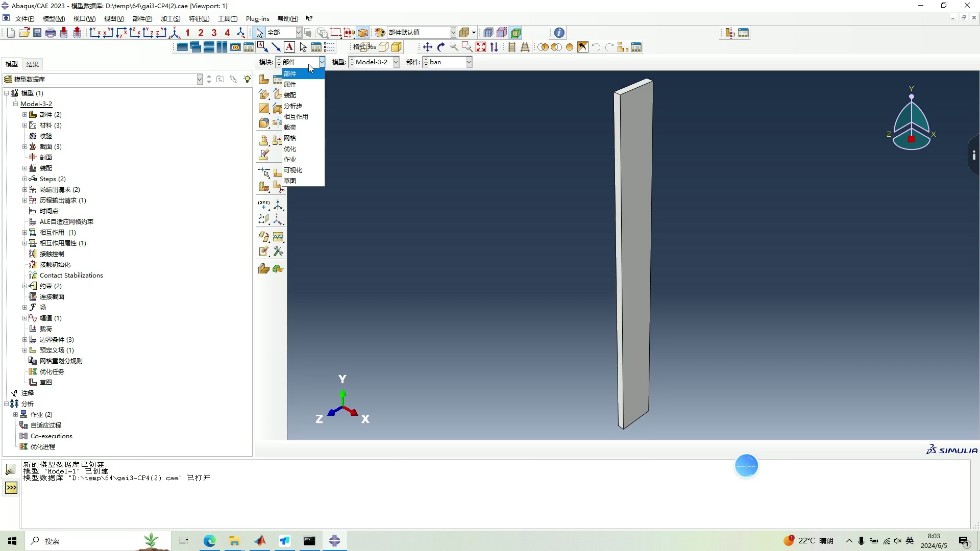The image size is (980, 551).
Task: Open the 文件(F) menu
Action: (24, 19)
